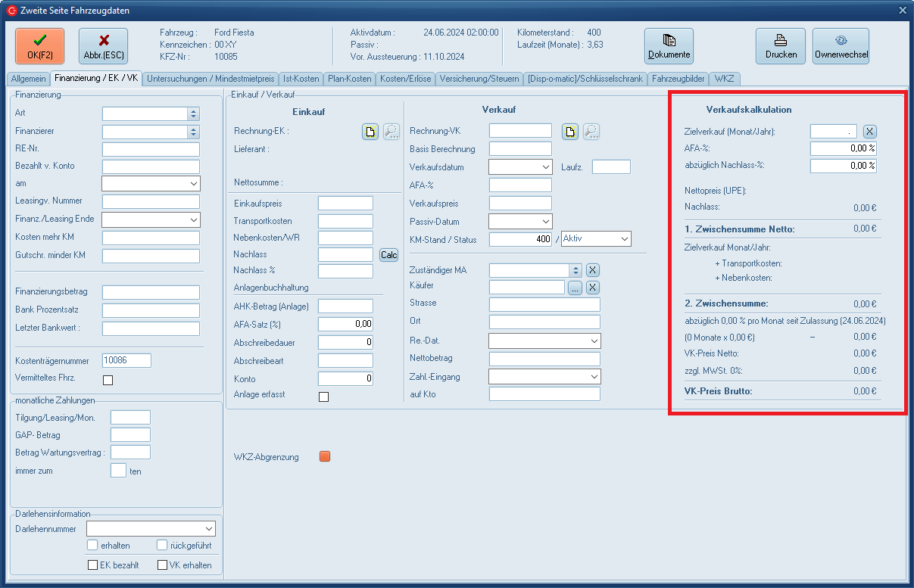Expand the Aktiv KM-Status dropdown
This screenshot has width=914, height=588.
(x=624, y=239)
